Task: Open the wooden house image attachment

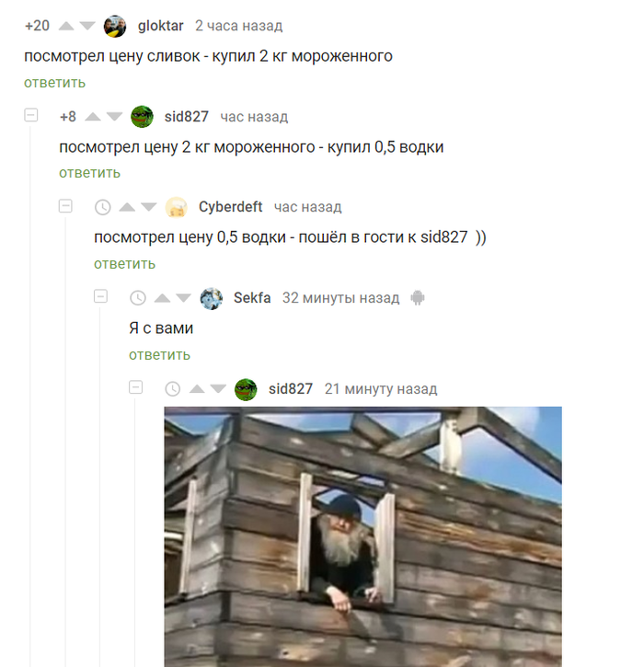Action: click(362, 537)
